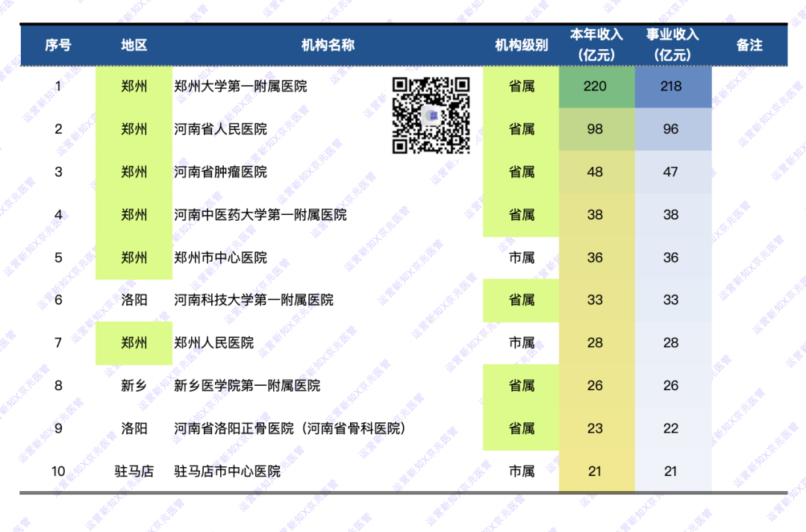Viewport: 806px width, 532px height.
Task: Click 河南省人民医院 hospital name
Action: pos(220,129)
